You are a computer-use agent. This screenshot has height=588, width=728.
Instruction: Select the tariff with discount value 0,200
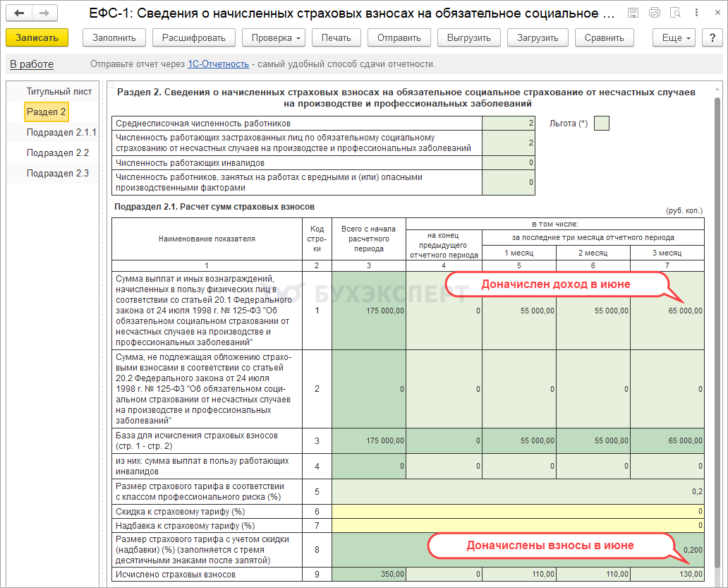(x=518, y=550)
